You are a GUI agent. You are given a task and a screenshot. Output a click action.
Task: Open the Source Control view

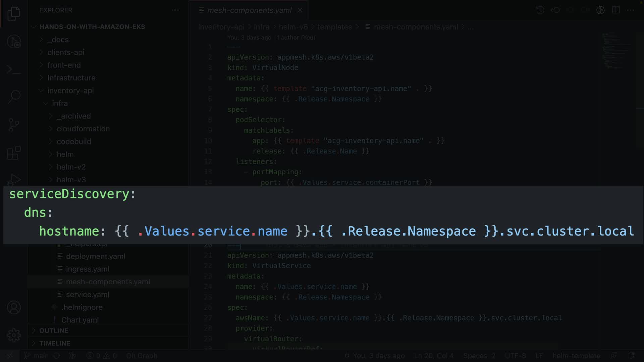[14, 125]
